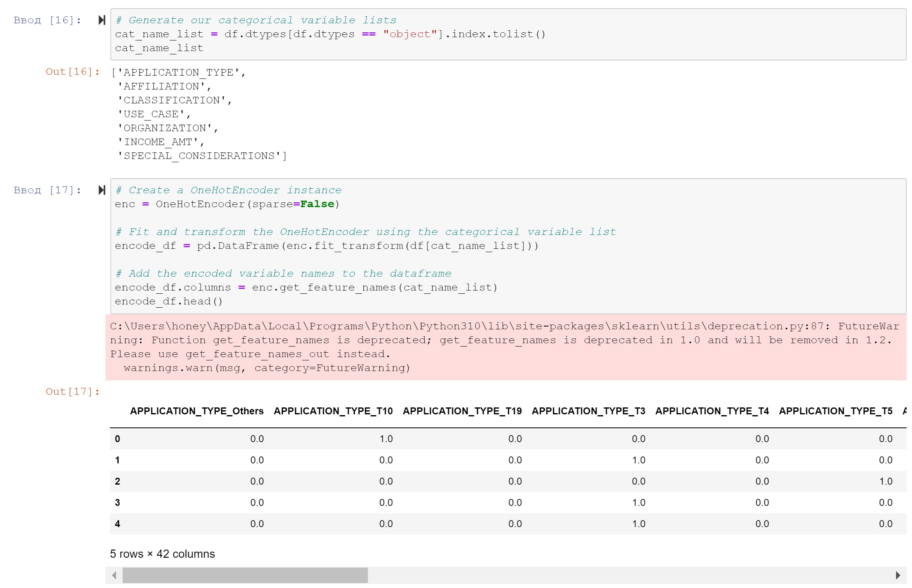Click the APPLICATION_TYPE_T19 column header

(x=462, y=411)
